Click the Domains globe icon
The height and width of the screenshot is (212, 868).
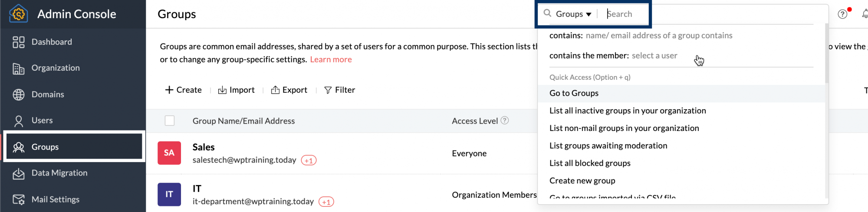pyautogui.click(x=18, y=95)
